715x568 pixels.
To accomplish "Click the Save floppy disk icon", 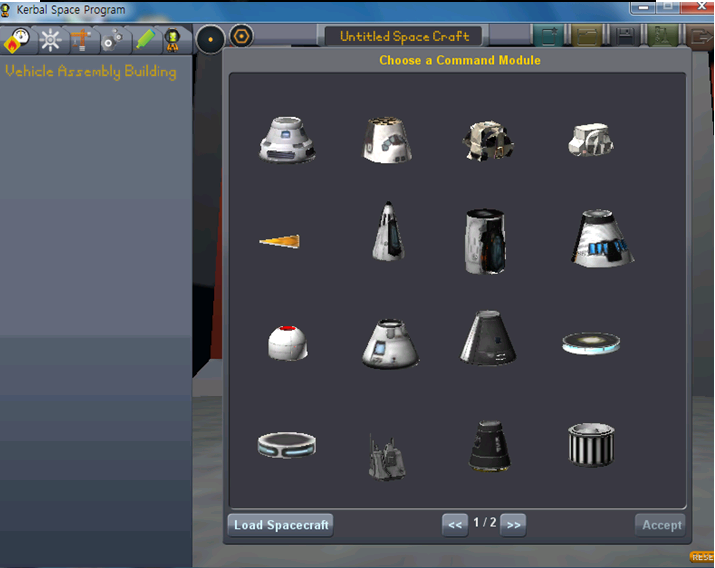I will click(625, 36).
